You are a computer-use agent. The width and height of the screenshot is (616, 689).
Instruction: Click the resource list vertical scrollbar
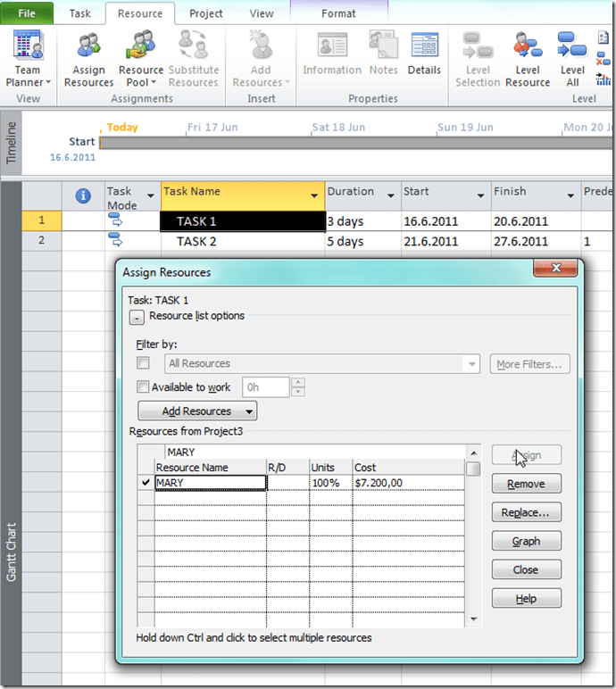click(x=473, y=544)
